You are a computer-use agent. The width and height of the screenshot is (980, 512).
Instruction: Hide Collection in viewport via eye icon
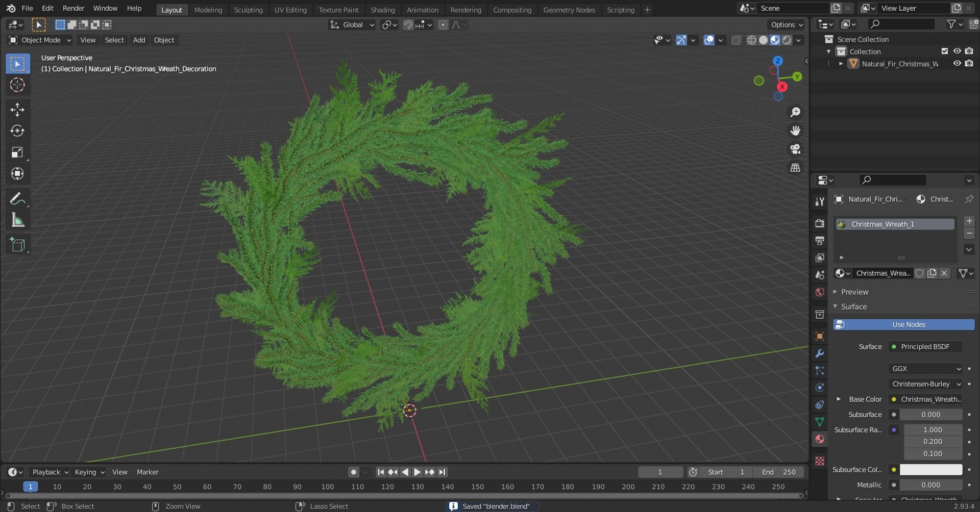pyautogui.click(x=957, y=51)
